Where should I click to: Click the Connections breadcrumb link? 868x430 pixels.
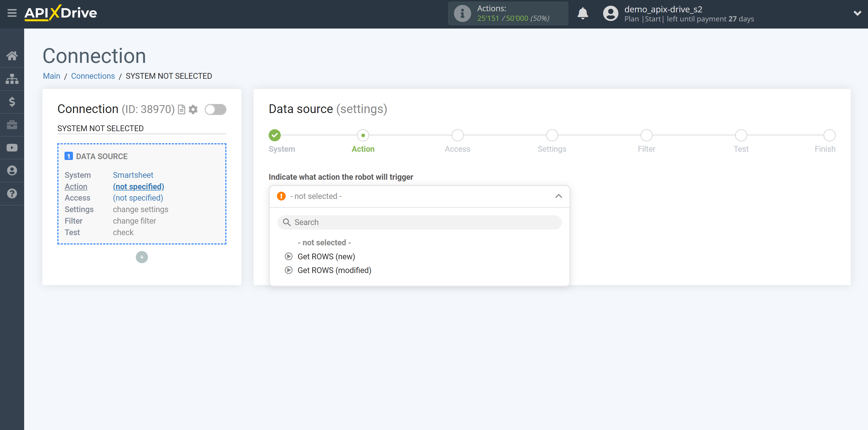pyautogui.click(x=92, y=76)
